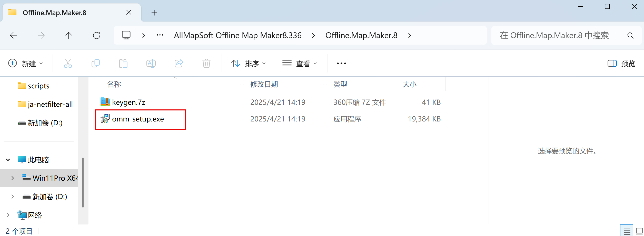The height and width of the screenshot is (236, 644).
Task: Navigate back to previous folder
Action: [13, 35]
